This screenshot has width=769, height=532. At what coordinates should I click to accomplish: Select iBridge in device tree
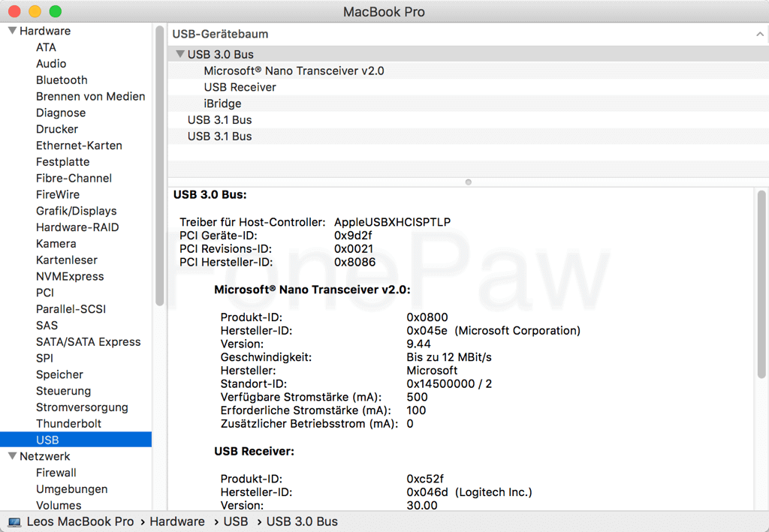click(x=469, y=104)
